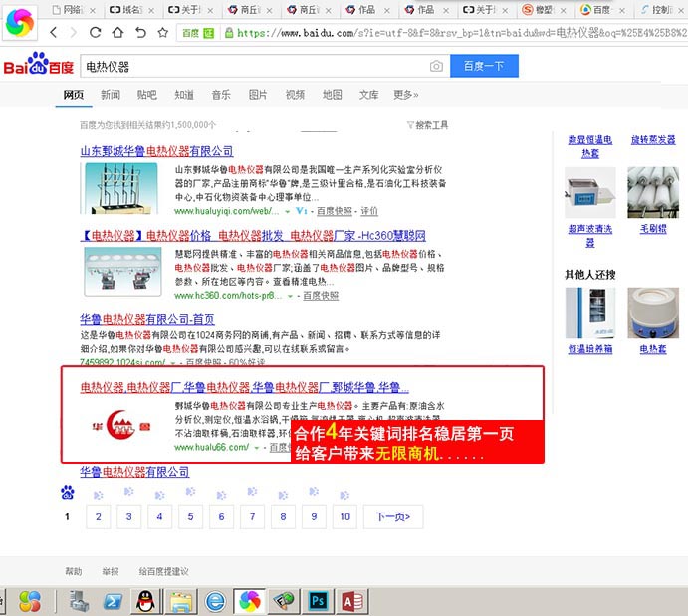Click the blue V1 credibility badge

[x=301, y=211]
